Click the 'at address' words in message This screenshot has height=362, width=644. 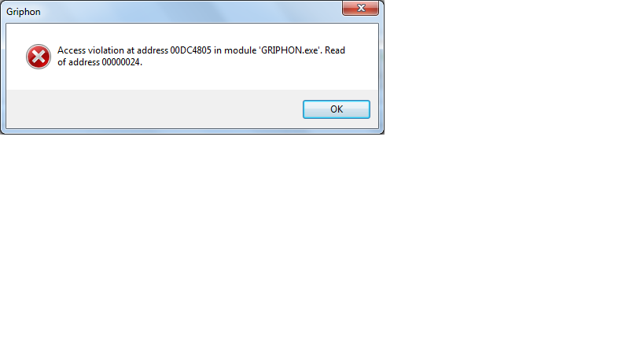[148, 50]
